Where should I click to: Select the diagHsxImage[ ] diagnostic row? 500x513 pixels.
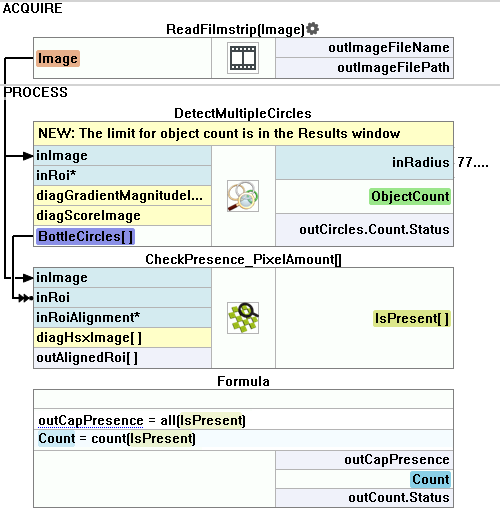click(123, 338)
